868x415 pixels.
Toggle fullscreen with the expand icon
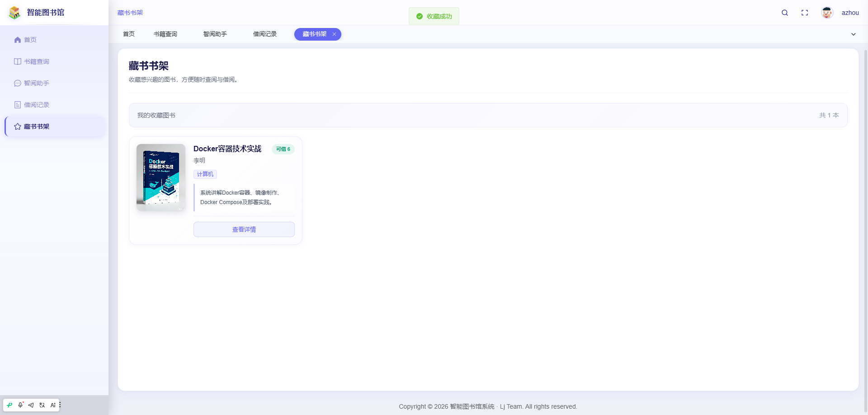pos(805,13)
